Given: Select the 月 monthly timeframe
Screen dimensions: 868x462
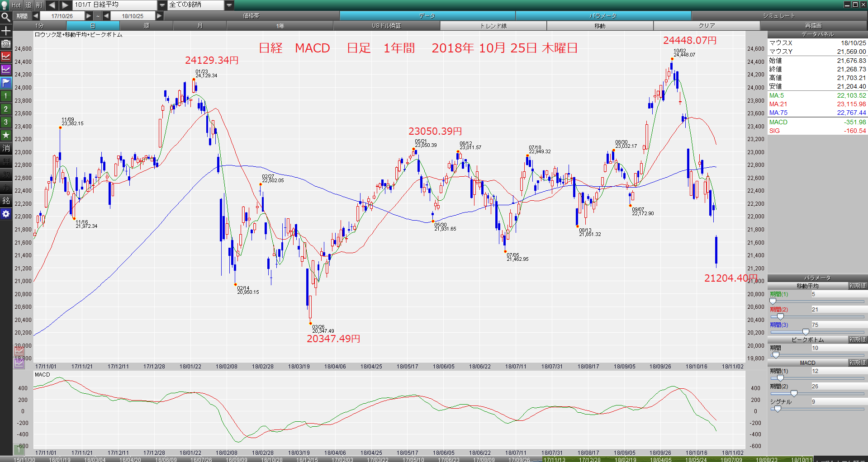Looking at the screenshot, I should click(199, 26).
